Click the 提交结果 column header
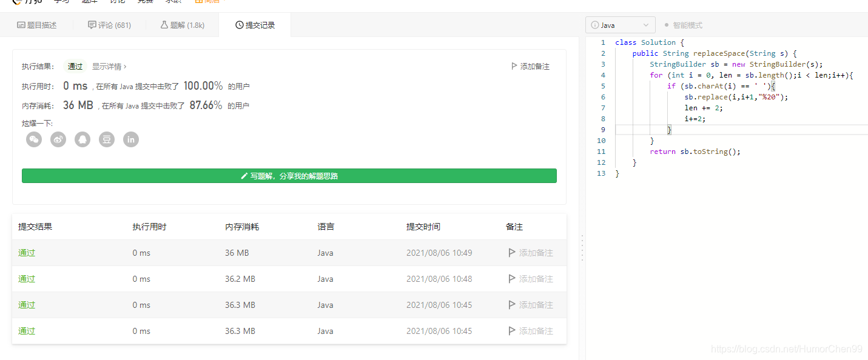 click(x=35, y=227)
